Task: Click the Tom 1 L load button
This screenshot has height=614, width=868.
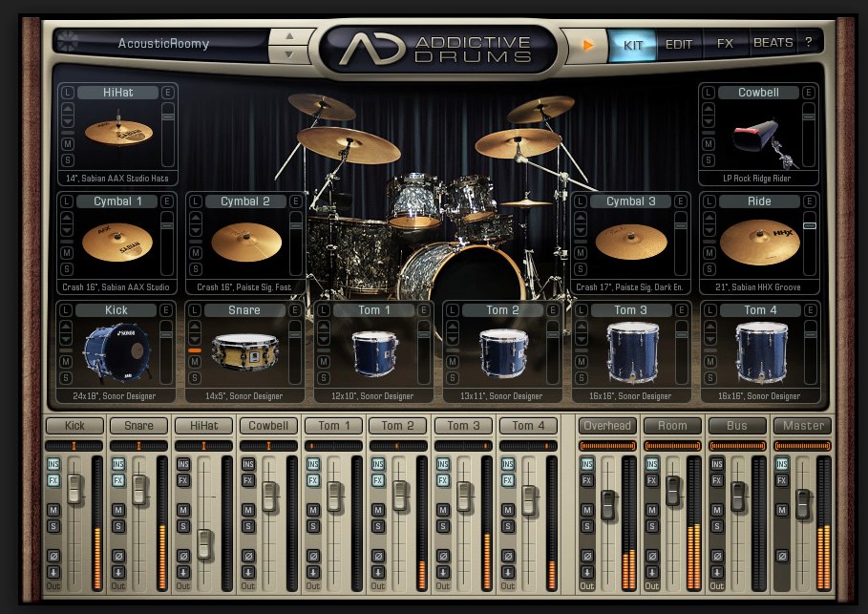Action: (x=324, y=310)
